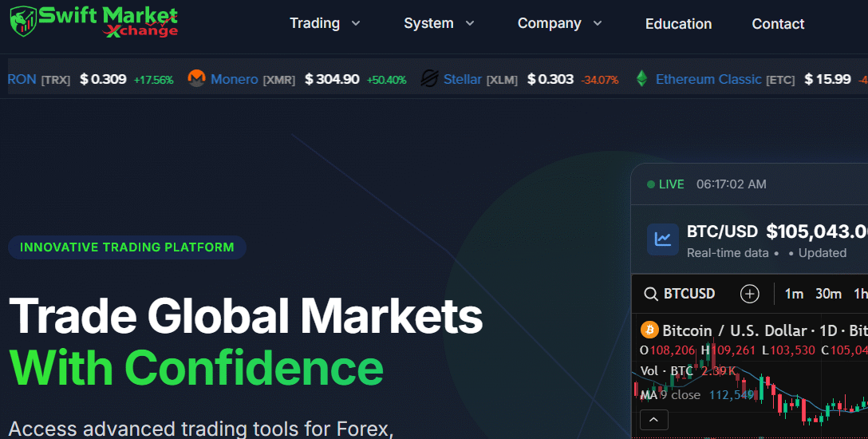Click the MA 9 close indicator label
Screen dimensions: 868x439
670,395
